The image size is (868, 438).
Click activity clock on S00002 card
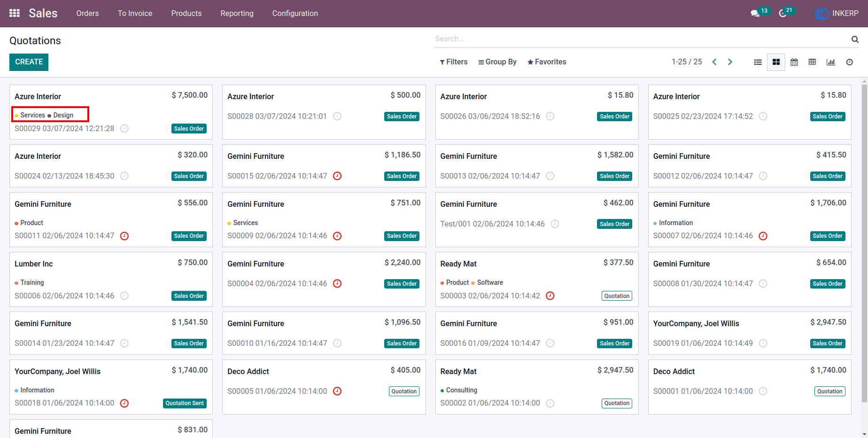(x=550, y=403)
